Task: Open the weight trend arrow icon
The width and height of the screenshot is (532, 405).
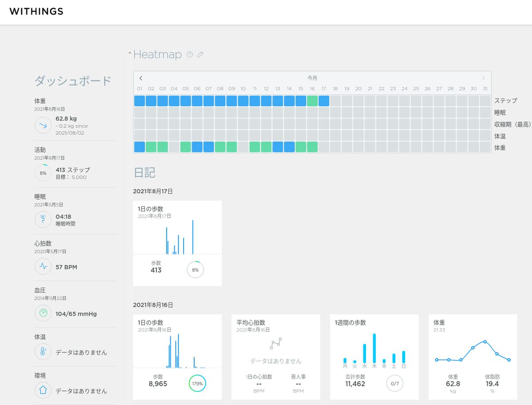Action: pos(43,125)
